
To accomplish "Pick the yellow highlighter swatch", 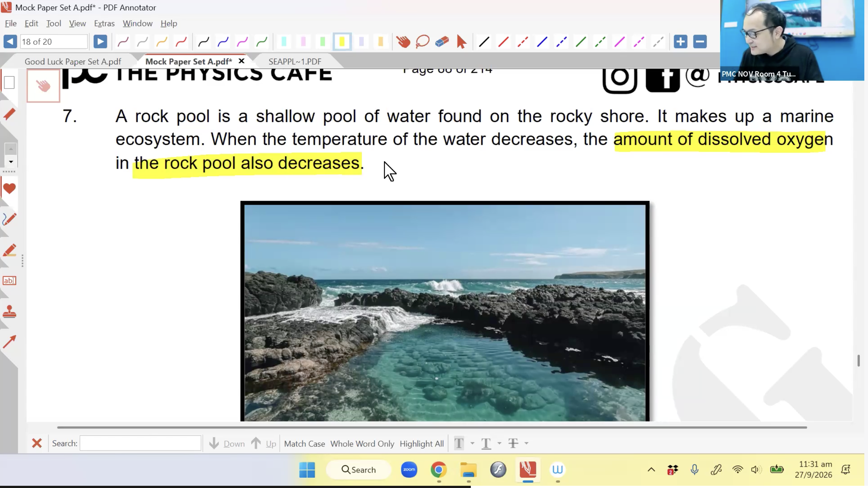I will (342, 42).
